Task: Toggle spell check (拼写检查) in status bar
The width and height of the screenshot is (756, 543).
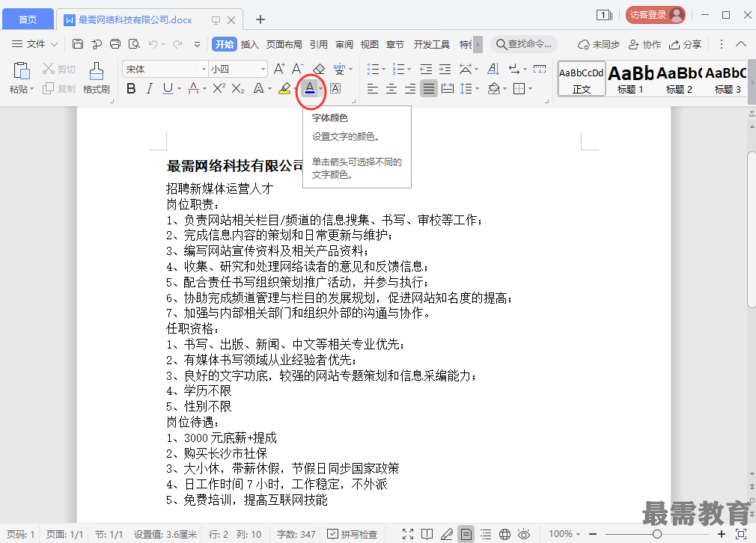Action: pos(353,534)
